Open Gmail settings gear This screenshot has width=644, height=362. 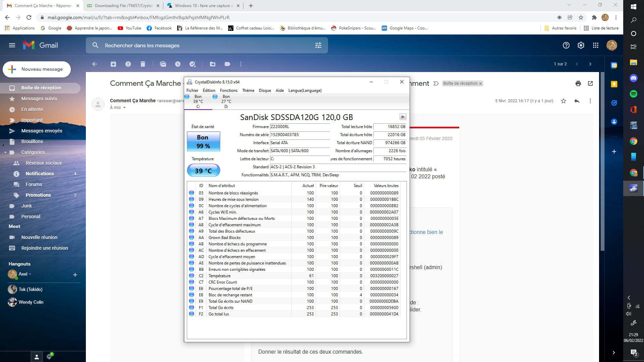(581, 45)
